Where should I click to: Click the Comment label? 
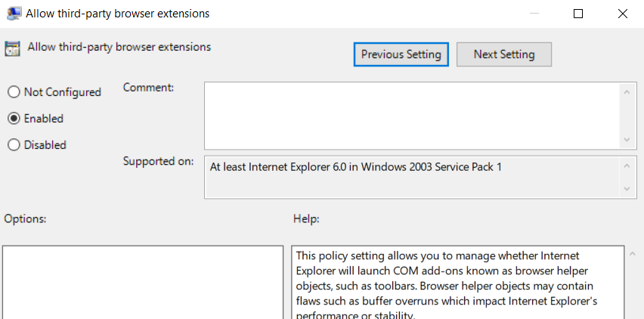(x=148, y=88)
